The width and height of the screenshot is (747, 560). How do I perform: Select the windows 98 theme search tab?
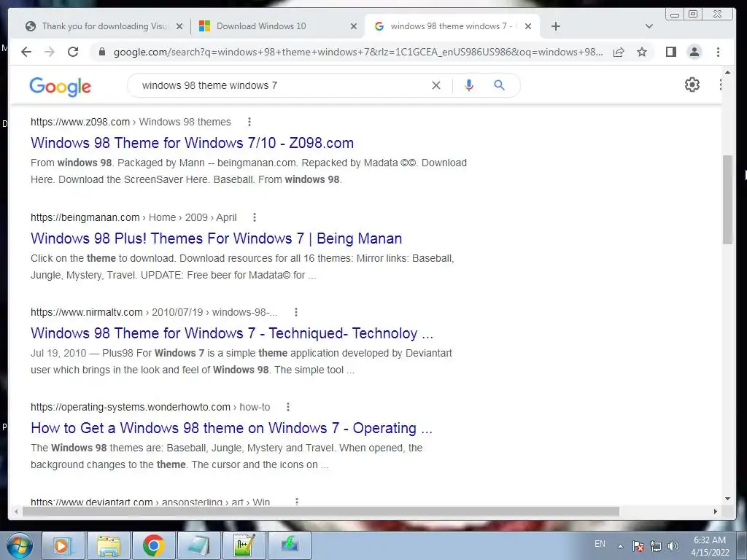(448, 26)
